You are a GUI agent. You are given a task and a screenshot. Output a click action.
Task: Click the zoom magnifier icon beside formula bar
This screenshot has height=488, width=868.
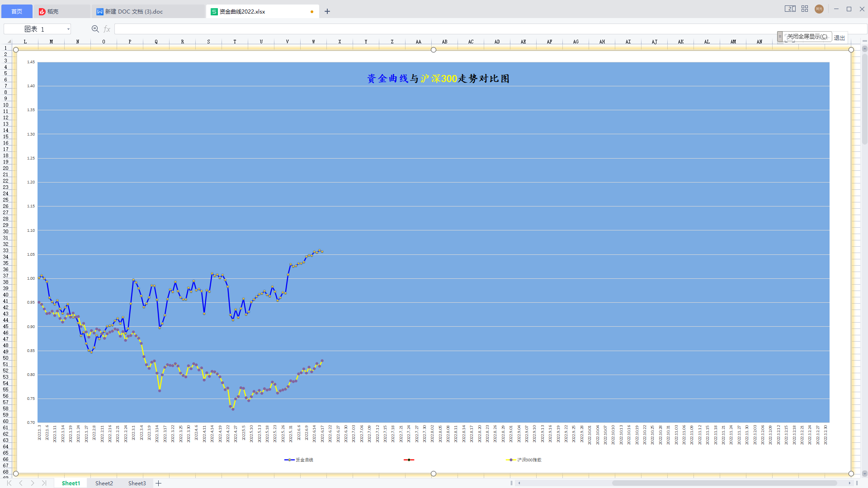[x=95, y=29]
